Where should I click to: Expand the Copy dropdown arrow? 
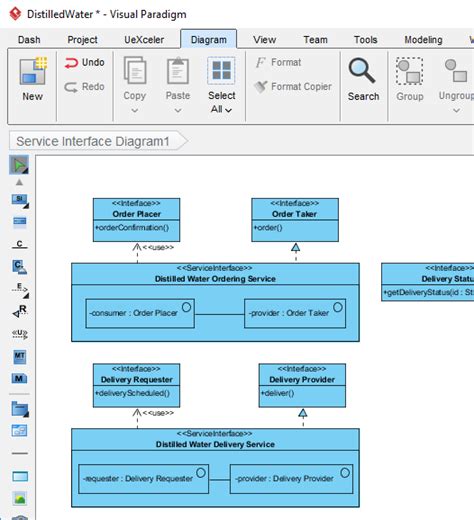click(135, 110)
